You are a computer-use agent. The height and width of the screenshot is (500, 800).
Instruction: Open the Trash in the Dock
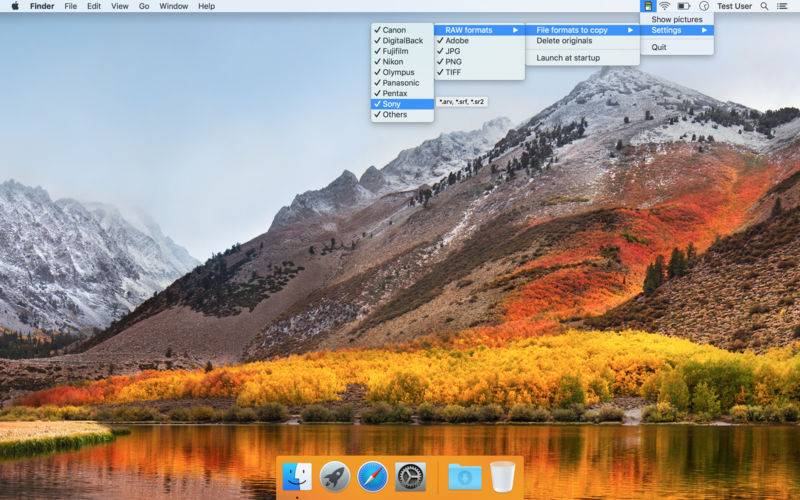click(503, 477)
